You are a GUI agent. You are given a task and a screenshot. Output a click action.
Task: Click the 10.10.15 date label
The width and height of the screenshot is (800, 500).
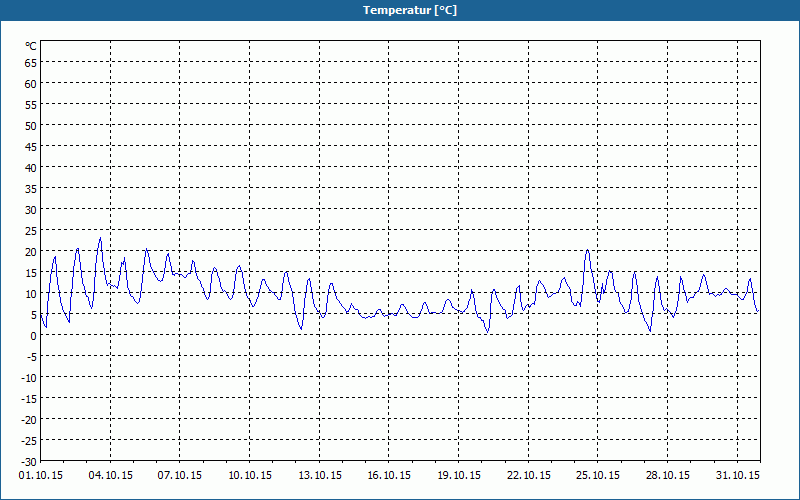pos(249,476)
